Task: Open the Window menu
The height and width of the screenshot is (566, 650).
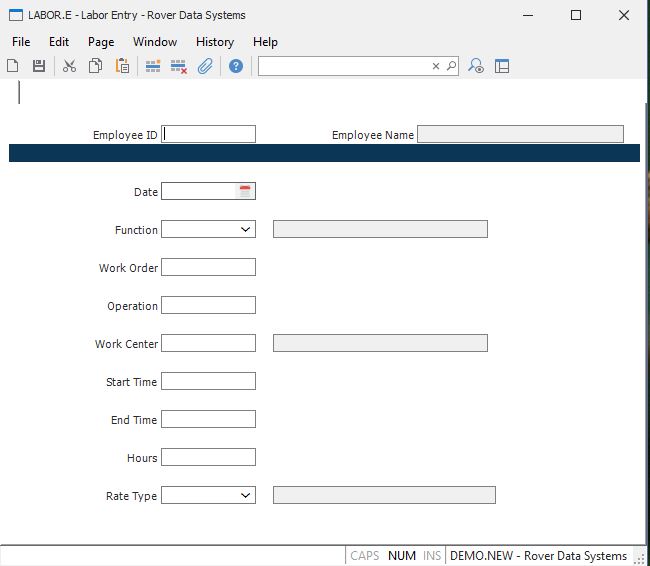Action: (x=155, y=42)
